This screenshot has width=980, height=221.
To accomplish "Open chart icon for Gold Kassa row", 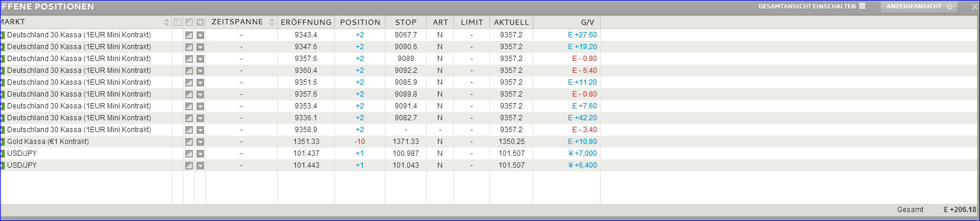I will tap(189, 142).
